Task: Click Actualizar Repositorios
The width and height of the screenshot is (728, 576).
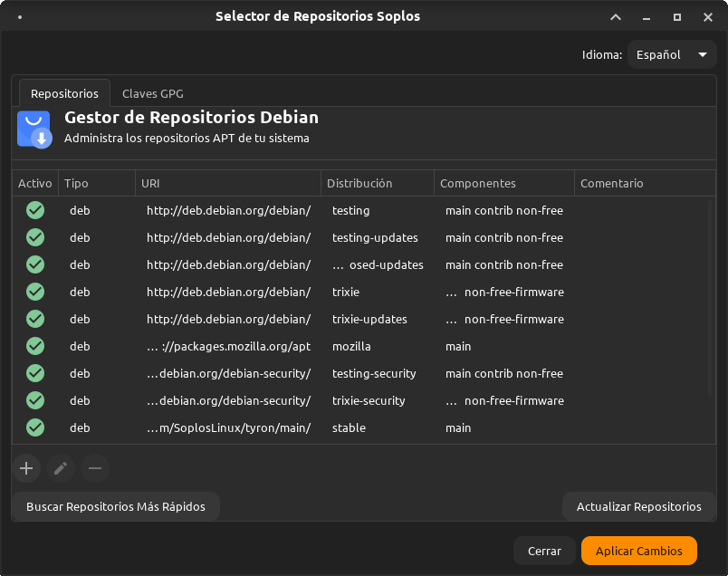Action: coord(639,506)
